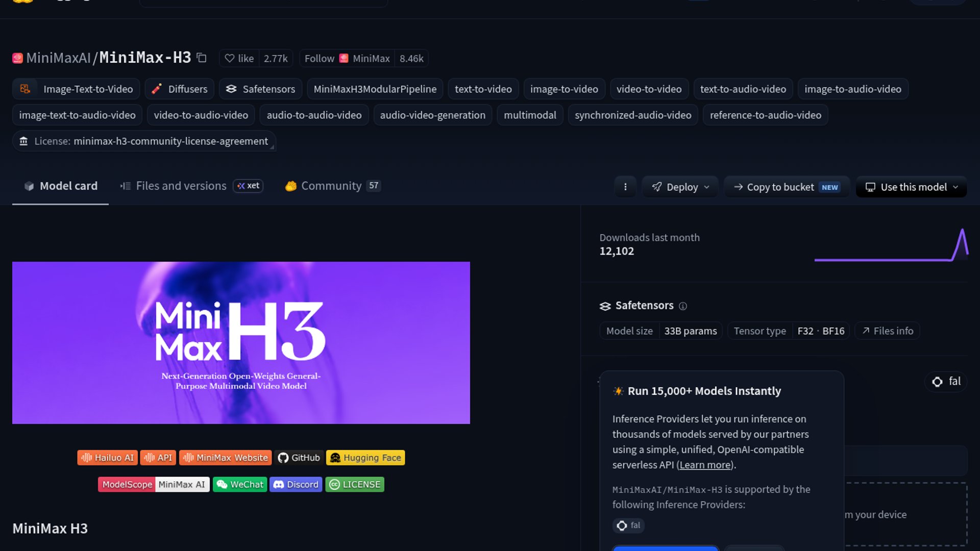Open the Hailuo AI badge
The image size is (980, 551).
pos(107,458)
